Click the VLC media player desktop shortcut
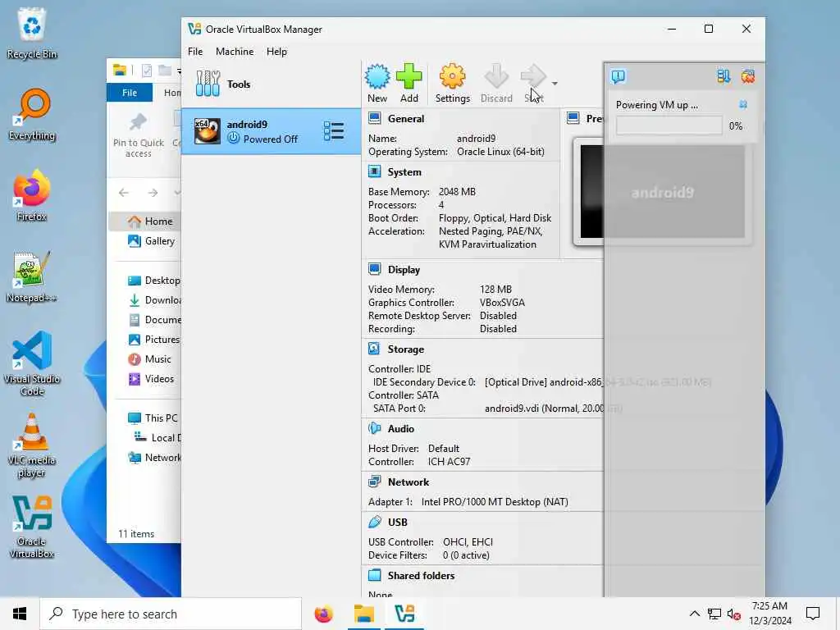This screenshot has height=630, width=840. [32, 445]
